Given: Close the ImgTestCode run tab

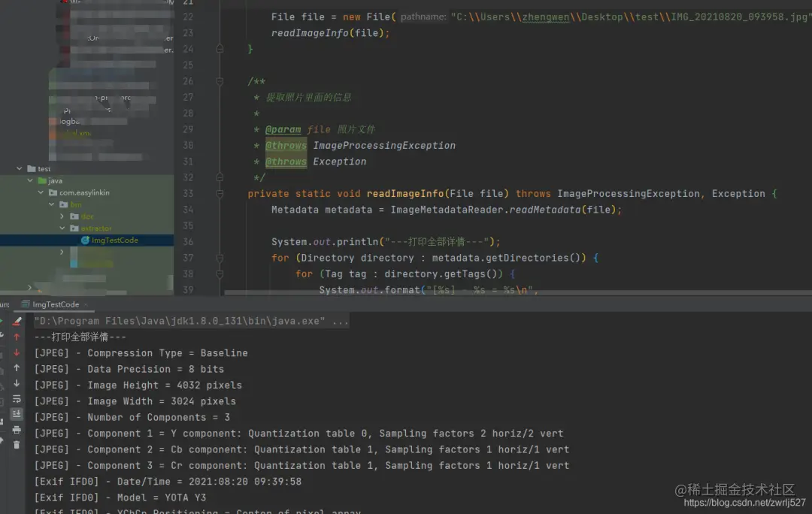Looking at the screenshot, I should (86, 304).
